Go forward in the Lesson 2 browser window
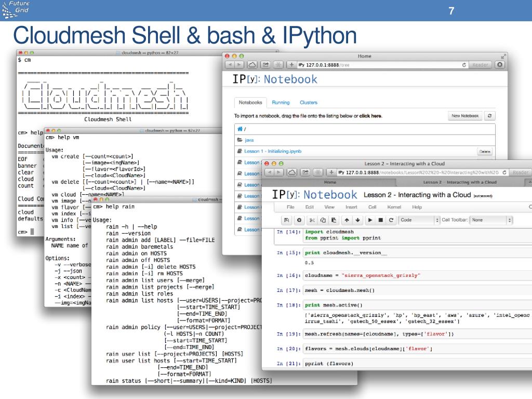Image resolution: width=532 pixels, height=399 pixels. [278, 172]
